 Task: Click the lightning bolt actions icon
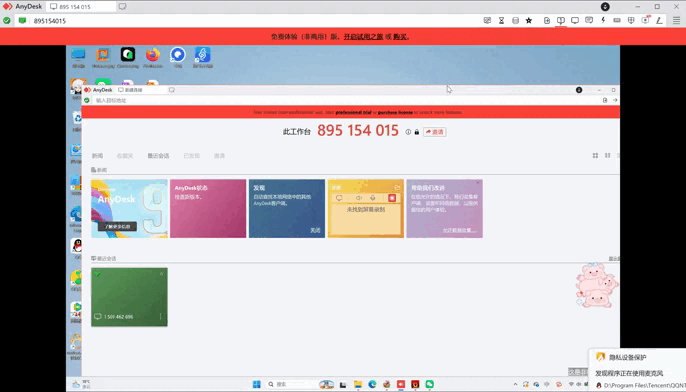click(x=603, y=20)
